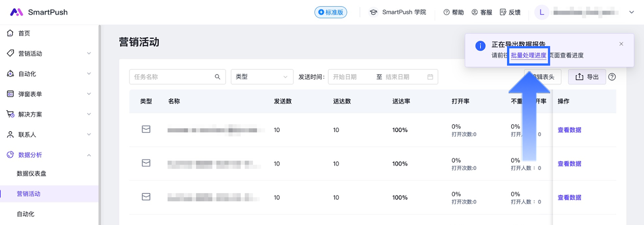
Task: Open the 反馈 feedback icon
Action: pos(503,12)
